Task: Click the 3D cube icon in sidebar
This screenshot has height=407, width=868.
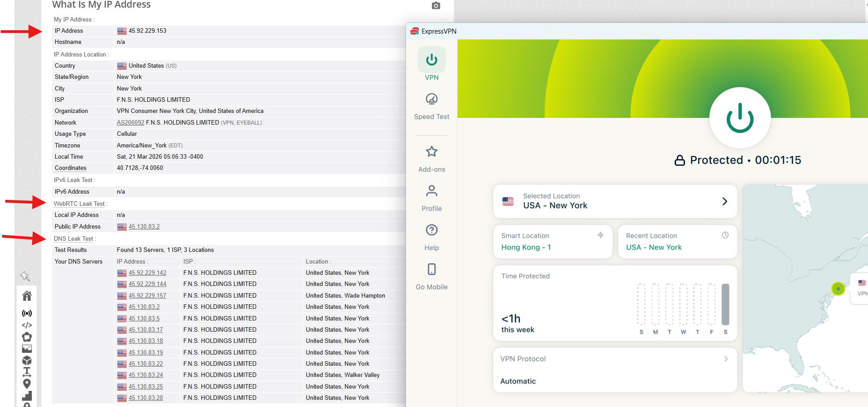Action: click(x=27, y=360)
